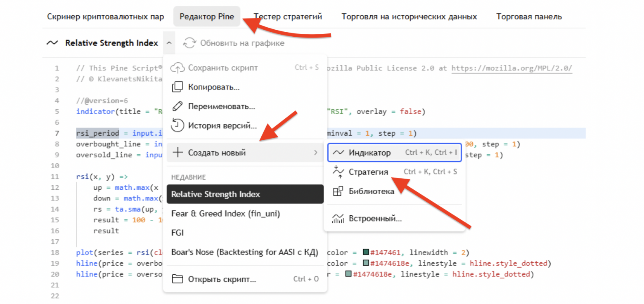Open the Boar's Nose recent script

(x=244, y=252)
